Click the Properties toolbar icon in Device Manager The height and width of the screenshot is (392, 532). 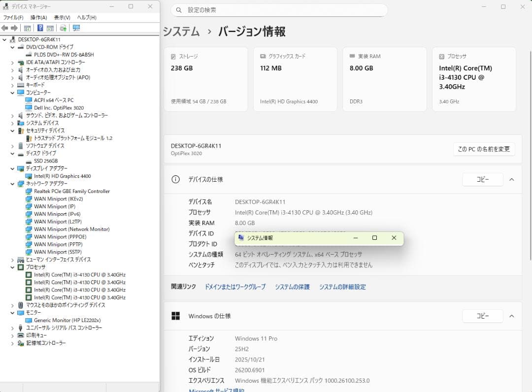point(50,28)
